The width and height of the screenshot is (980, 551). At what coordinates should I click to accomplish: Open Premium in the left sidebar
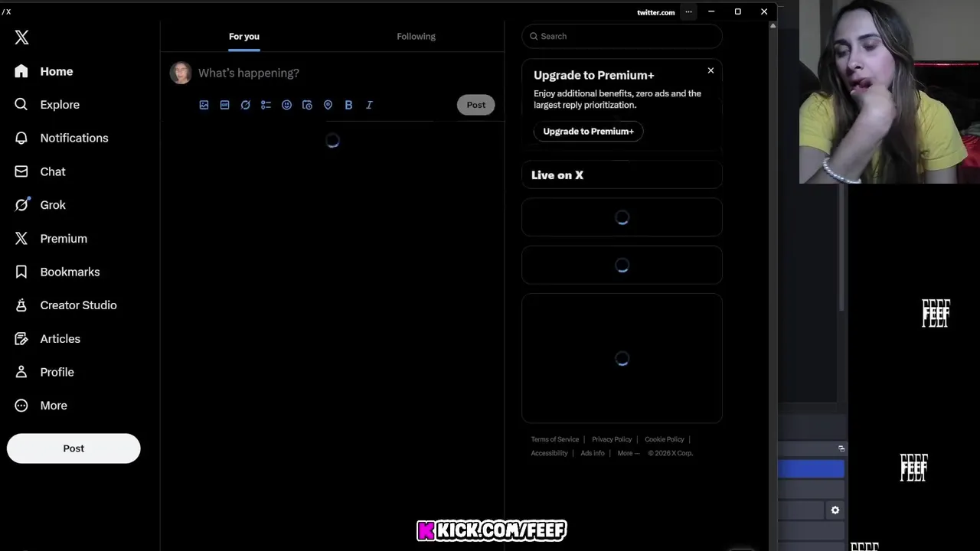tap(51, 239)
